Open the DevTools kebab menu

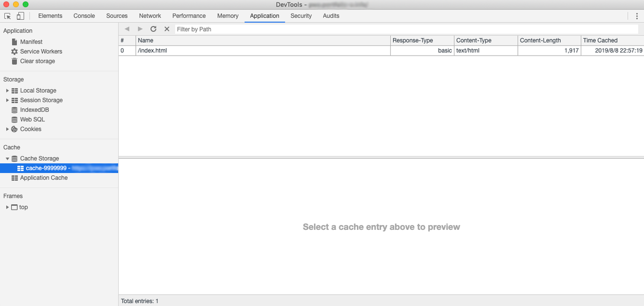[x=636, y=16]
